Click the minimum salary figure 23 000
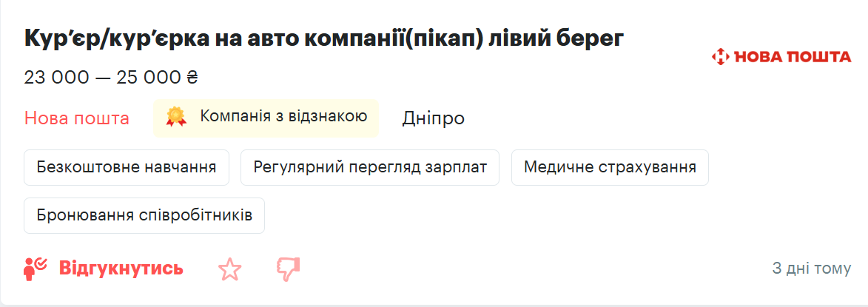The image size is (868, 307). point(55,77)
